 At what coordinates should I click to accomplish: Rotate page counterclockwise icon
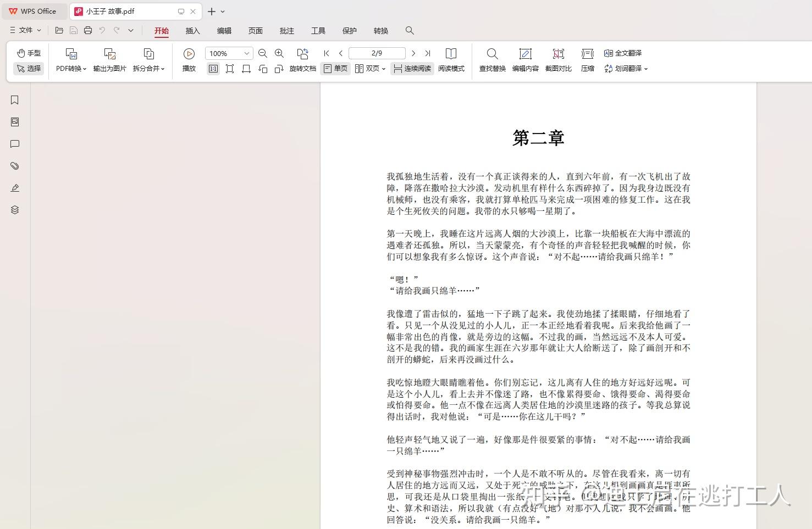(263, 69)
